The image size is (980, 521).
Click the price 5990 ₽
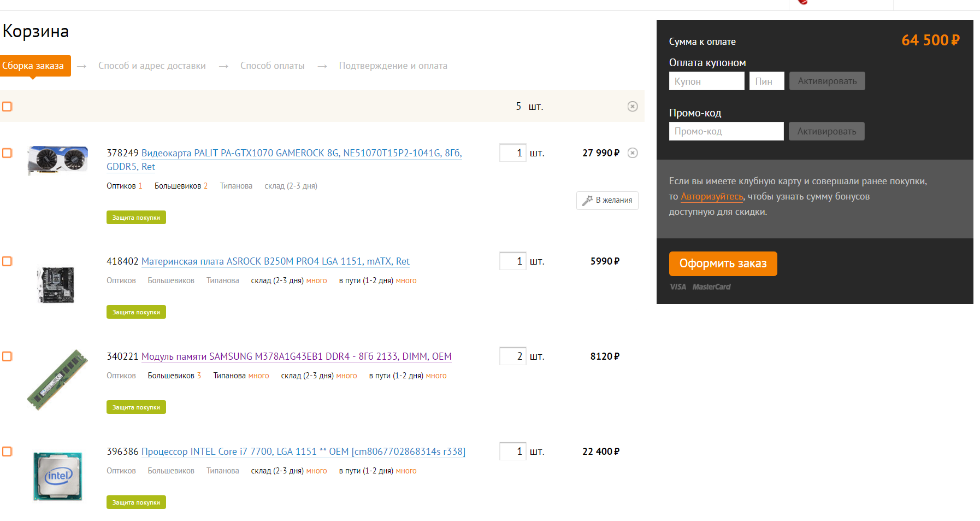click(605, 261)
